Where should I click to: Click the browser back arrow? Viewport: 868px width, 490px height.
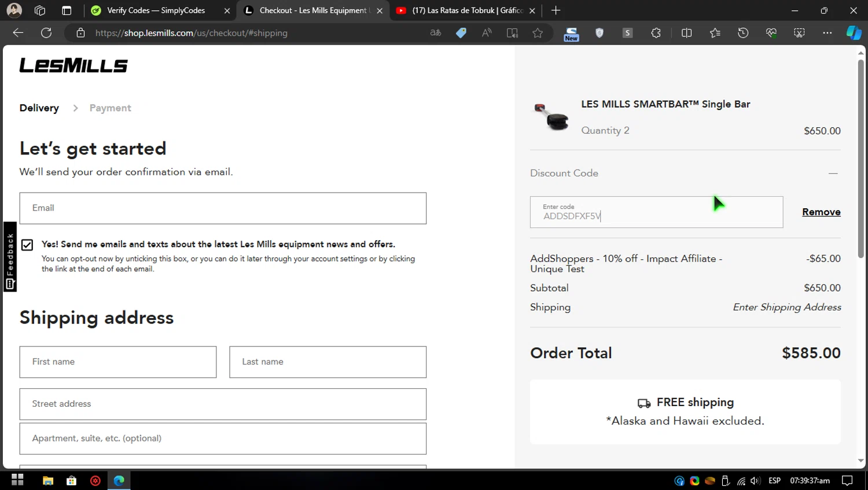click(x=18, y=33)
